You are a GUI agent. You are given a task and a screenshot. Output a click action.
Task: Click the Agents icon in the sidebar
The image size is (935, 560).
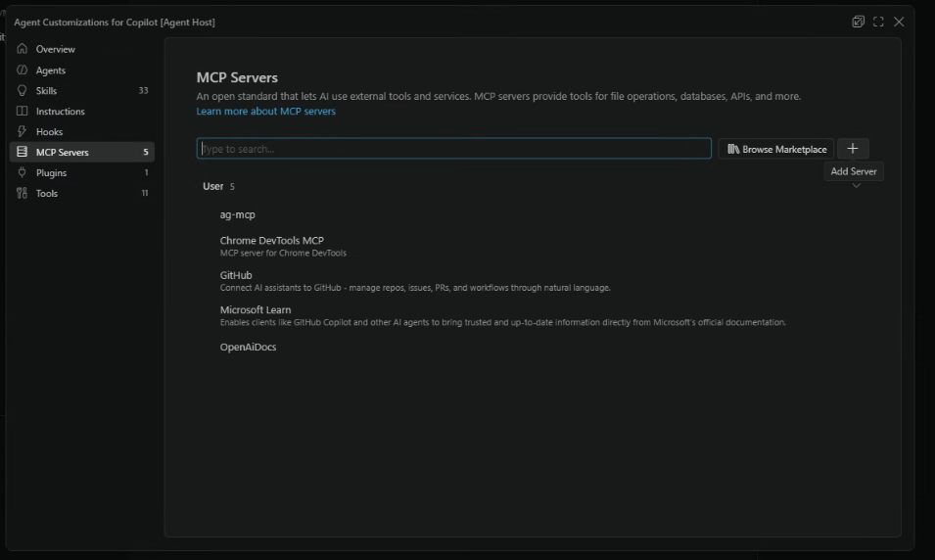pyautogui.click(x=23, y=70)
